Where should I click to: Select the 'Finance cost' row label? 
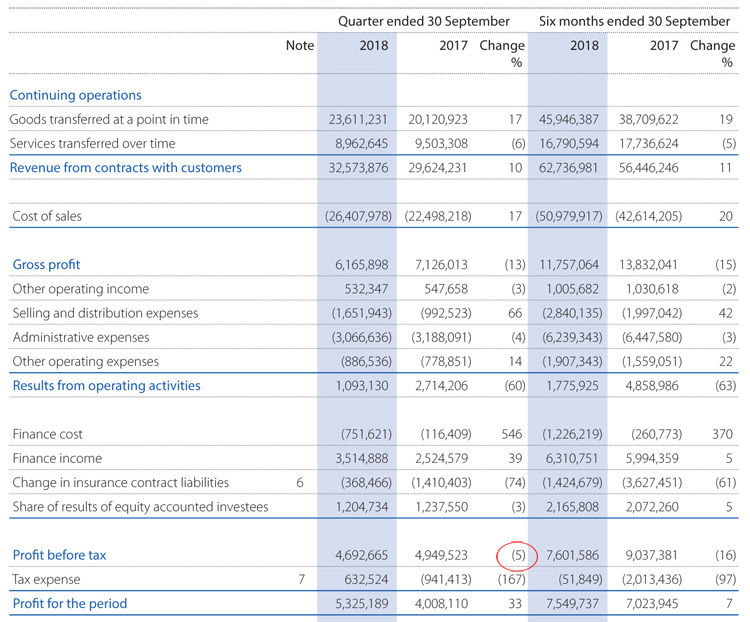(x=47, y=434)
